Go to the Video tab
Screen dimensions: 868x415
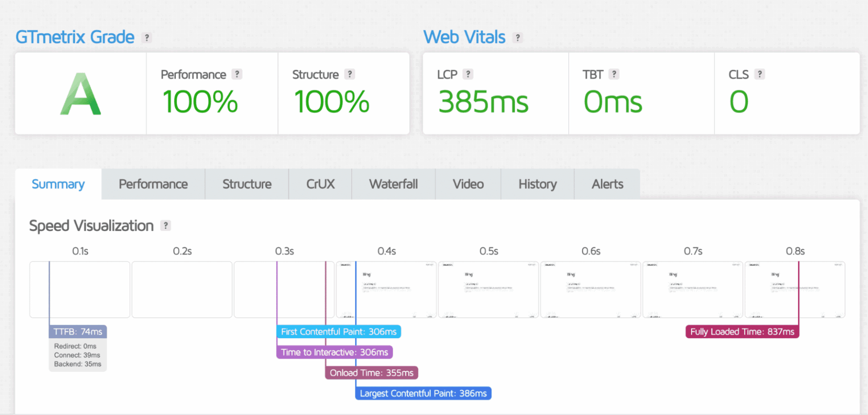468,184
